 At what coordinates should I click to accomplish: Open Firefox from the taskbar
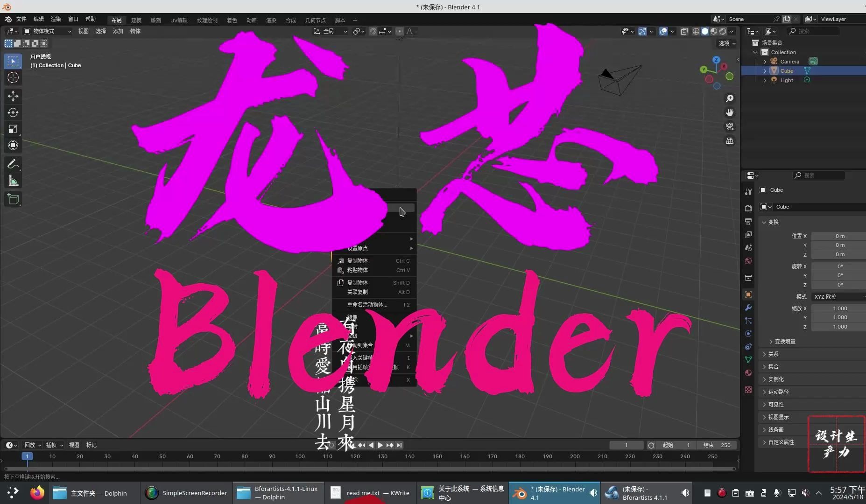pyautogui.click(x=37, y=493)
